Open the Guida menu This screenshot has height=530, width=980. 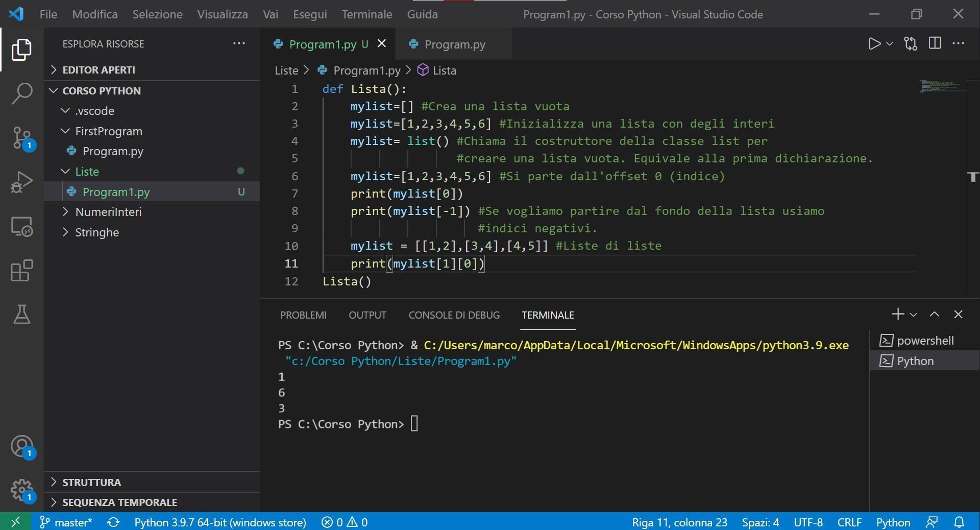coord(422,14)
